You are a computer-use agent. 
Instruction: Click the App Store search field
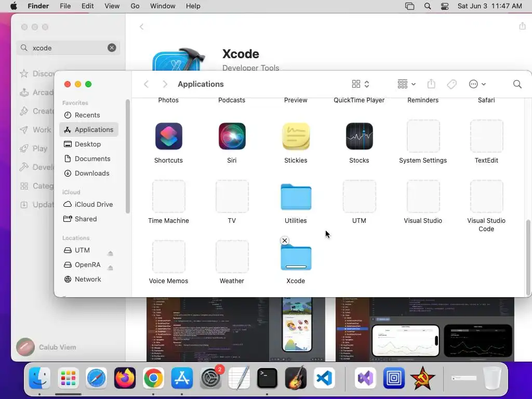tap(68, 48)
